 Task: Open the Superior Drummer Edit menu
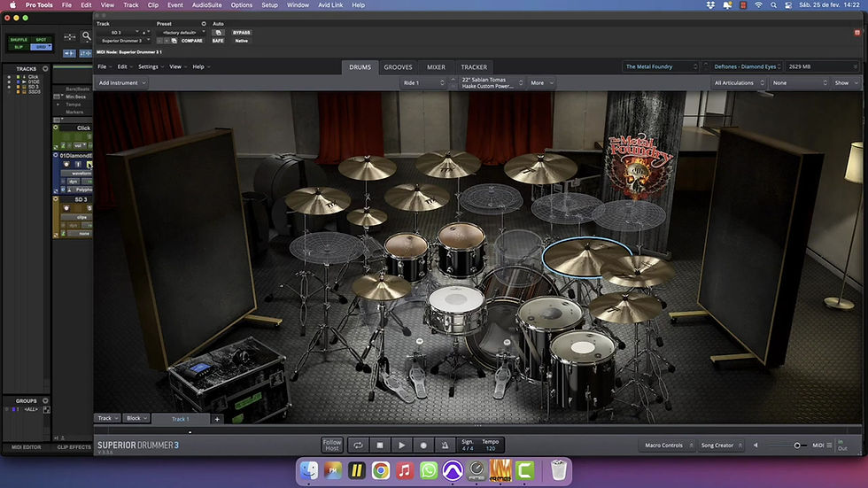[125, 66]
